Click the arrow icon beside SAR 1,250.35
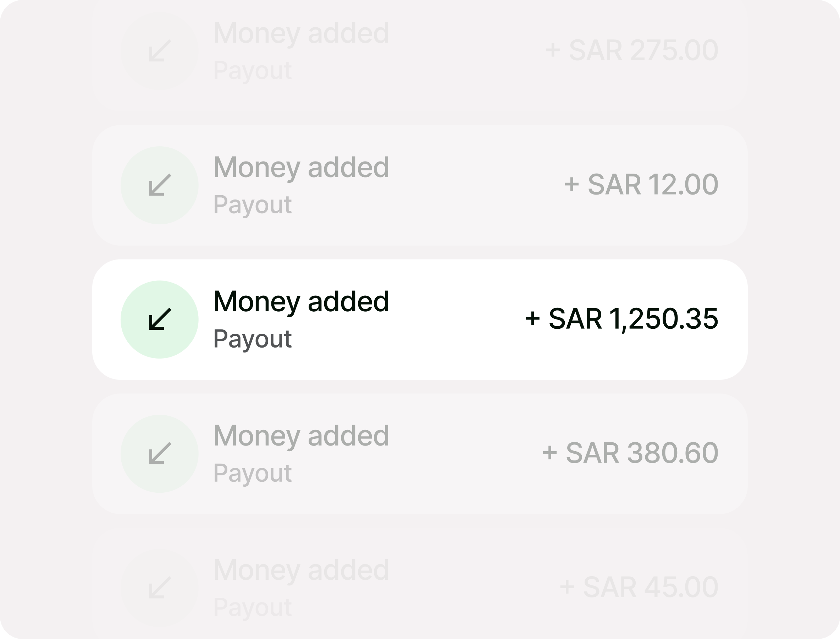 point(160,319)
